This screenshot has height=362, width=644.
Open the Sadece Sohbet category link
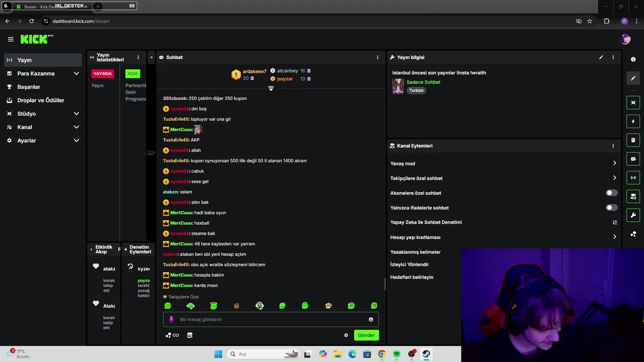(x=423, y=82)
